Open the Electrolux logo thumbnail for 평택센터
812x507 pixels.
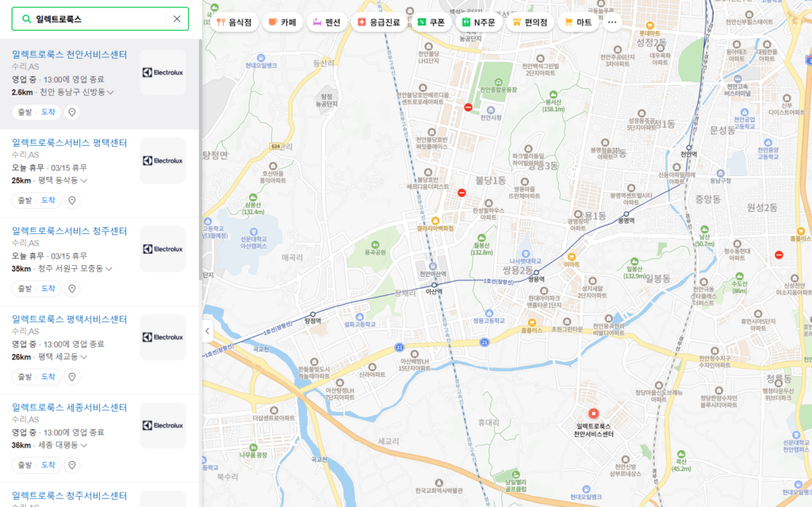(x=163, y=161)
